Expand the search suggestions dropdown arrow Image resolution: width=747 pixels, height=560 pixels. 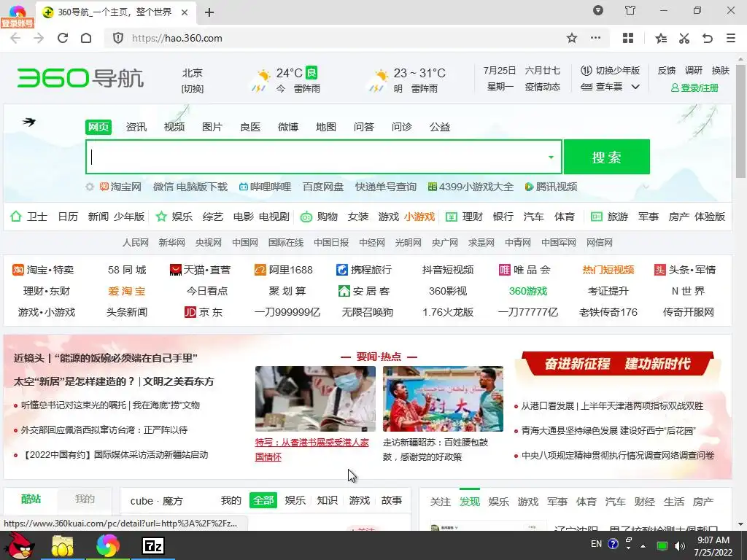[x=551, y=157]
